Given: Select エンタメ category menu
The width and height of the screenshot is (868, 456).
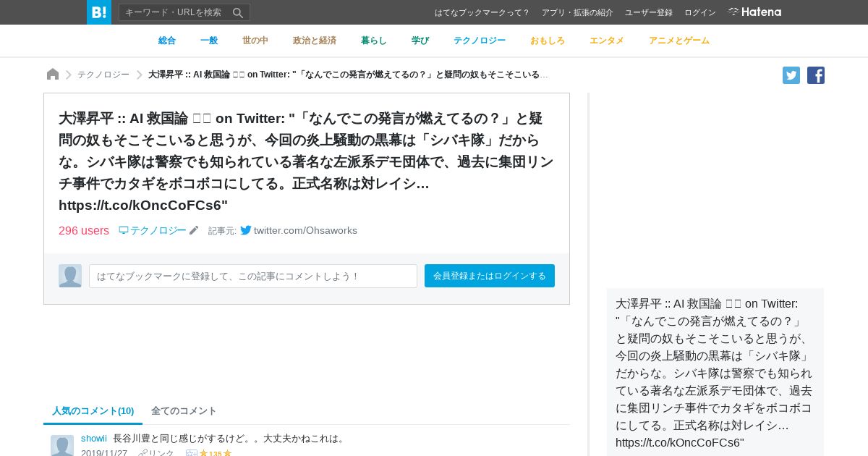Looking at the screenshot, I should point(607,41).
